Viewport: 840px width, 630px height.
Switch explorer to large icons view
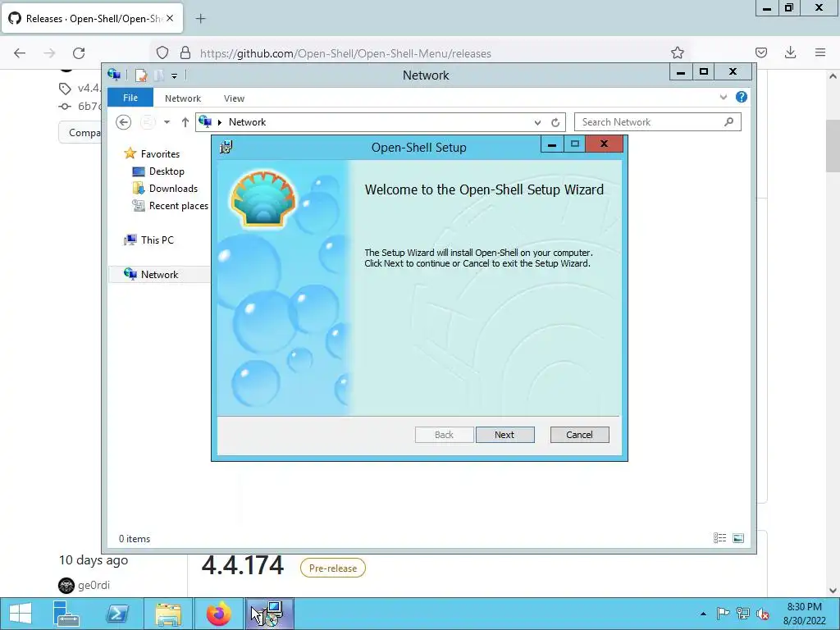pos(738,538)
